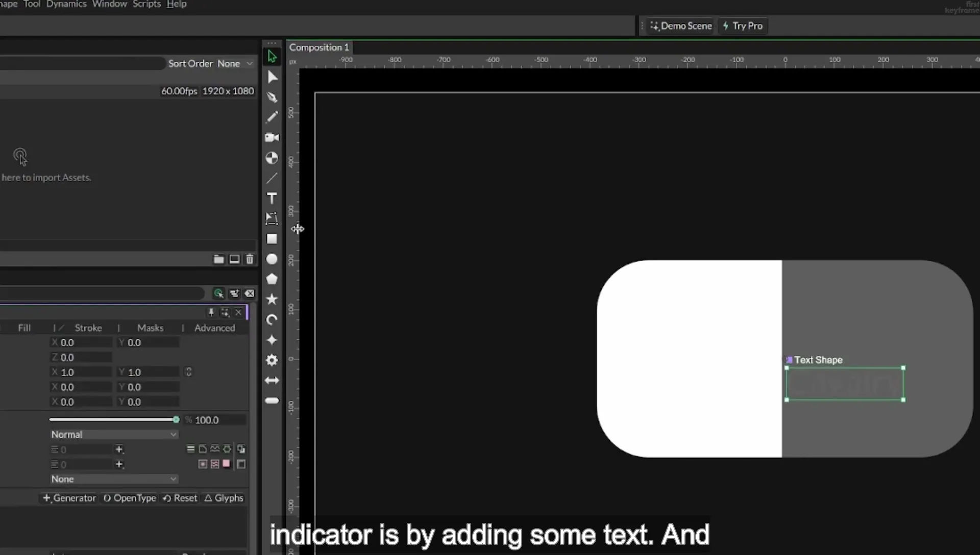This screenshot has width=980, height=555.
Task: Choose the Capsule shape tool
Action: click(x=272, y=401)
